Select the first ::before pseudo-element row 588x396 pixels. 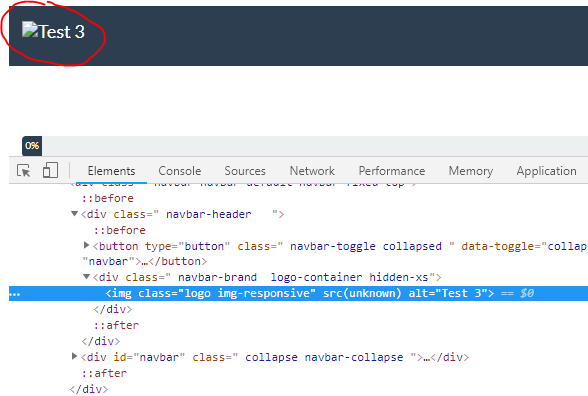pos(108,198)
